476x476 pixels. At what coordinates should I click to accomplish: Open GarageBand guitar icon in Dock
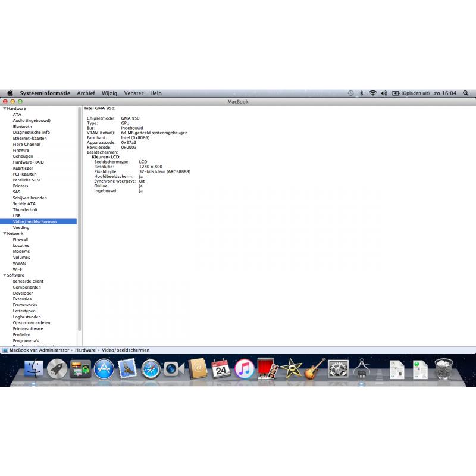(315, 368)
